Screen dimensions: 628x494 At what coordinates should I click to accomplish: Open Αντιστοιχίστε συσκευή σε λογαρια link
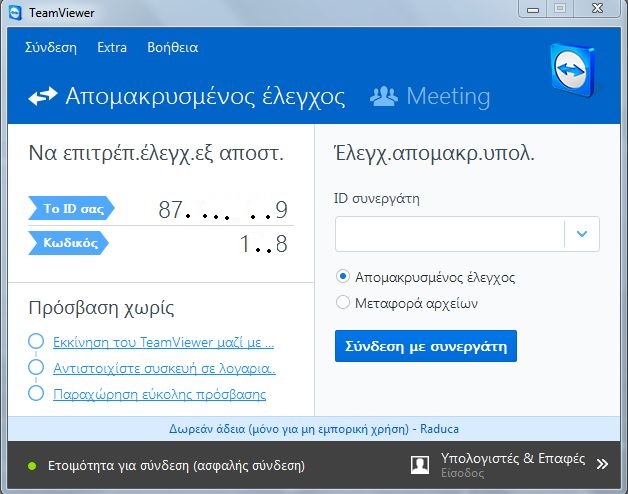164,368
